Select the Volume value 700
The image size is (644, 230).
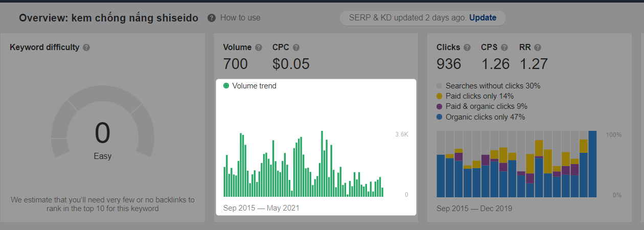click(x=236, y=64)
